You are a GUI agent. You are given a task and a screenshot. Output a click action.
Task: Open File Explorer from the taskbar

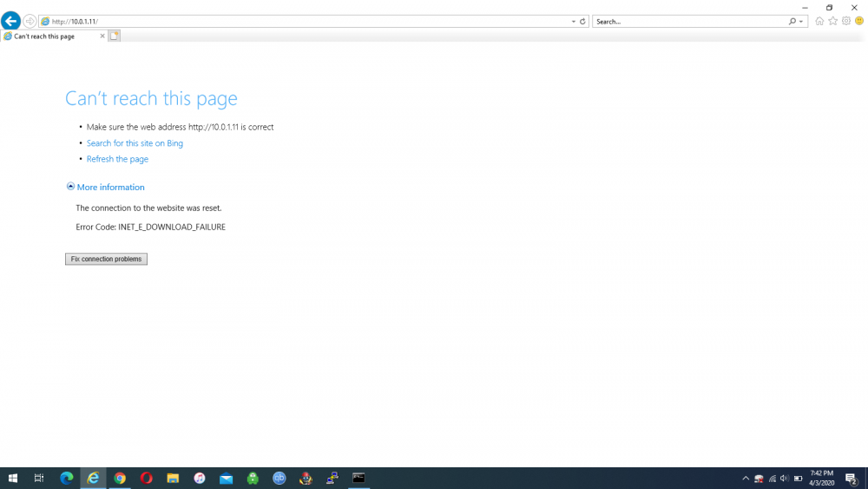[x=173, y=478]
